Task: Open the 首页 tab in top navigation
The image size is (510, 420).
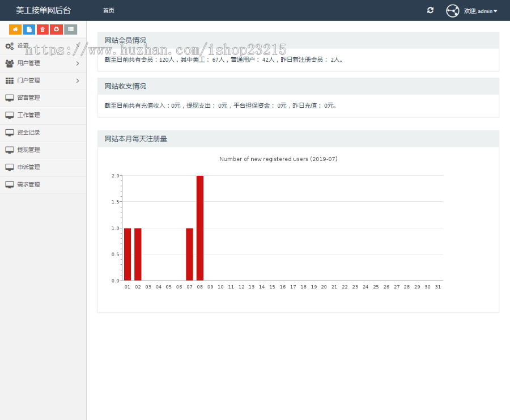Action: pyautogui.click(x=108, y=11)
